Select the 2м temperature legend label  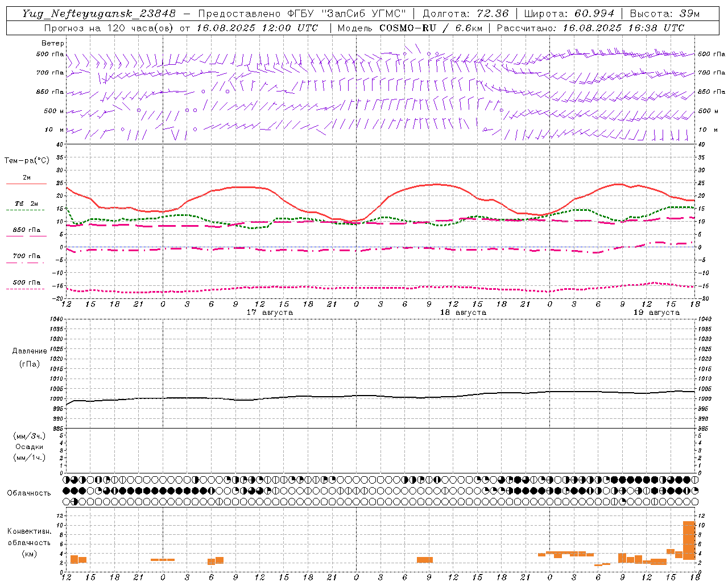tap(27, 177)
